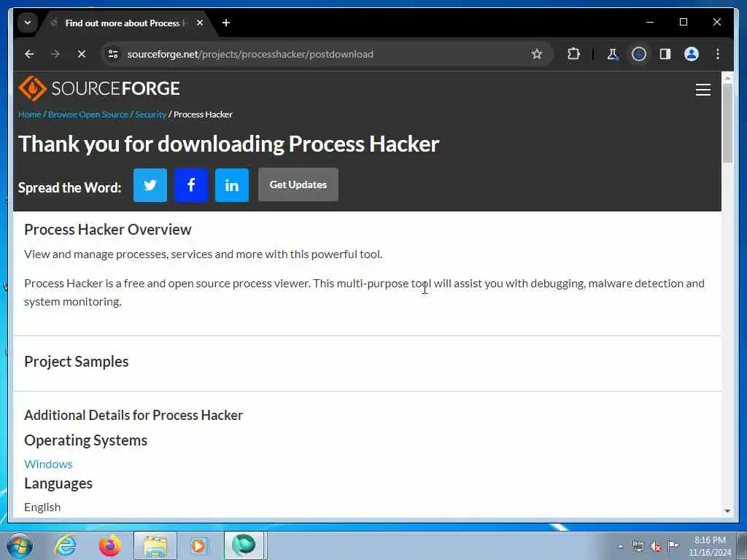Open Security breadcrumb link
The image size is (747, 560).
tap(150, 114)
